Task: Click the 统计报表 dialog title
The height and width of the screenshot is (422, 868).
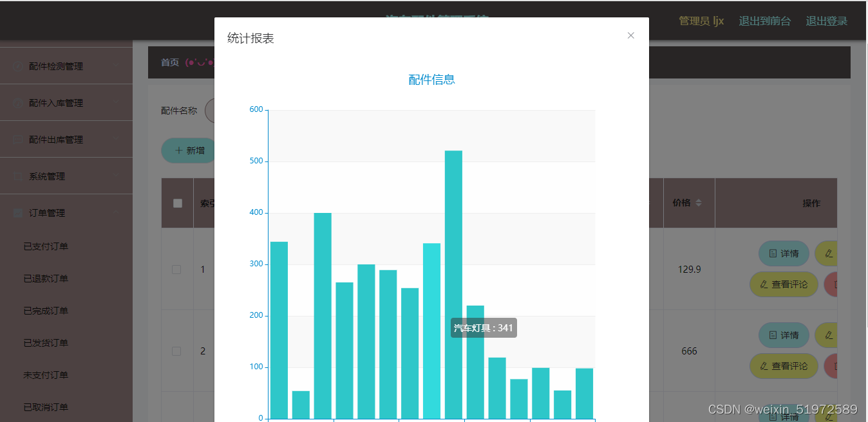Action: point(250,39)
